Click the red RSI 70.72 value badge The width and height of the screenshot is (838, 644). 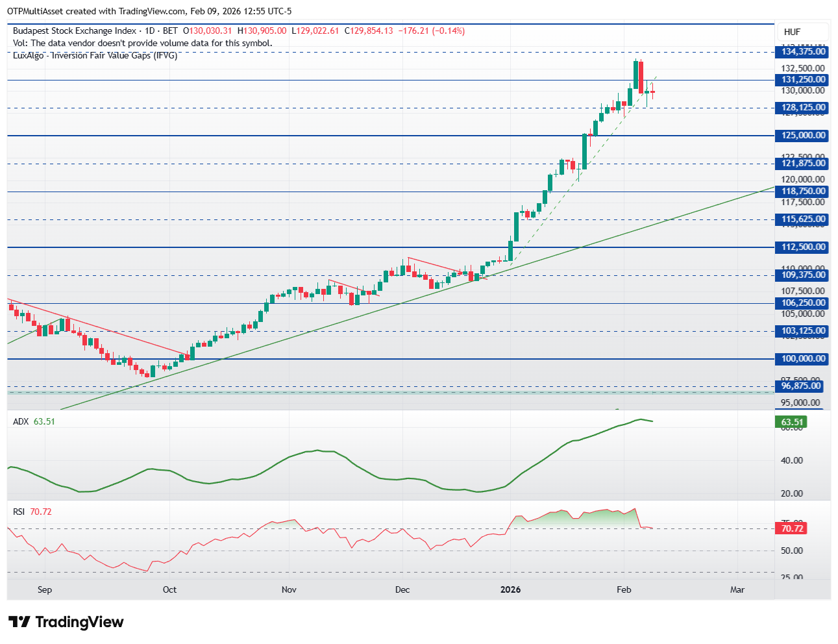[x=791, y=528]
